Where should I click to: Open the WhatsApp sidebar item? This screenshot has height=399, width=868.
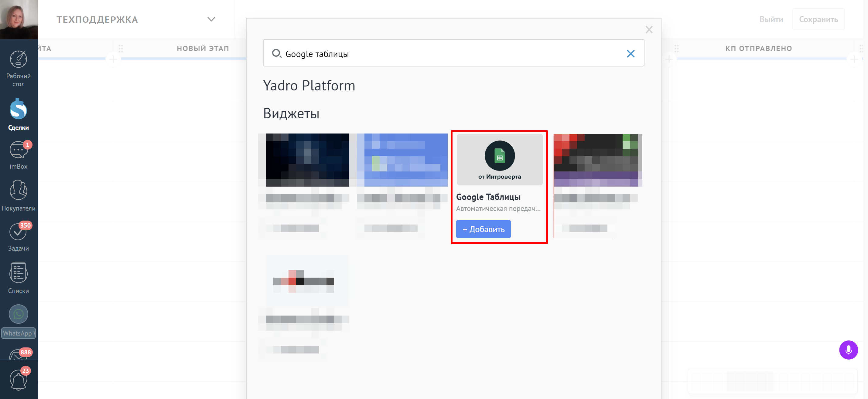[x=19, y=322]
